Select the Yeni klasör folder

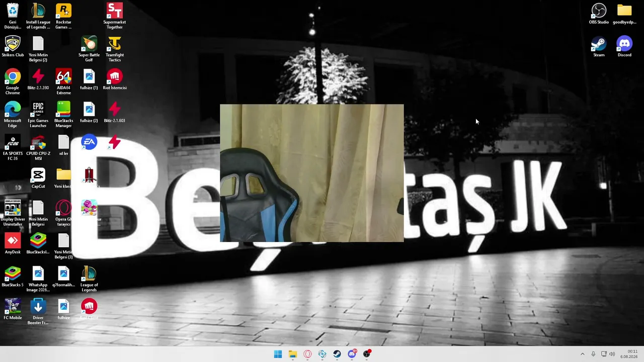click(63, 178)
